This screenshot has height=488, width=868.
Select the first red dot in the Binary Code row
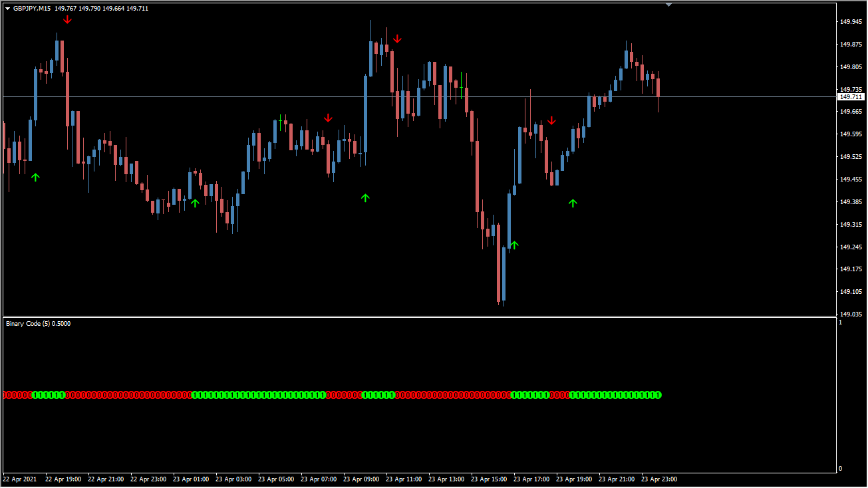click(x=7, y=395)
